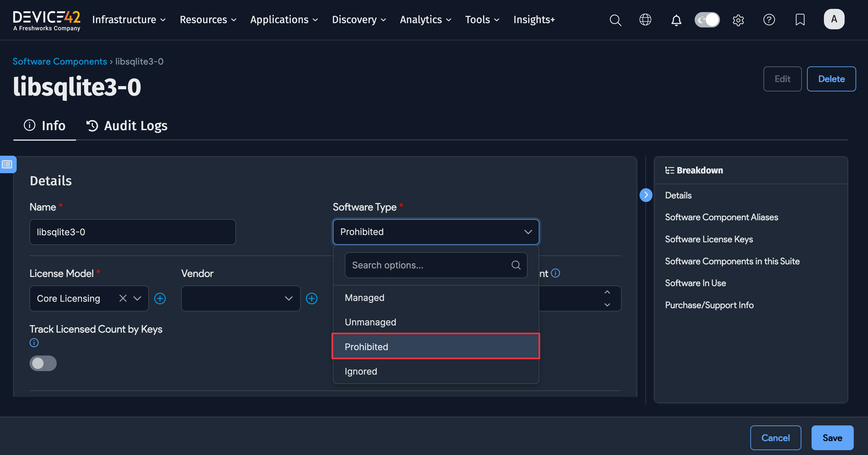Click the globe language icon

point(645,20)
